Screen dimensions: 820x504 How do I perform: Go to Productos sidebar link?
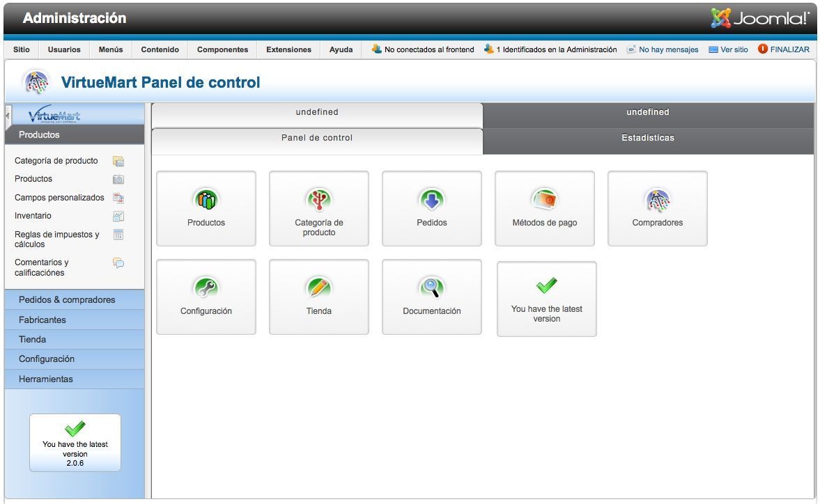[33, 179]
